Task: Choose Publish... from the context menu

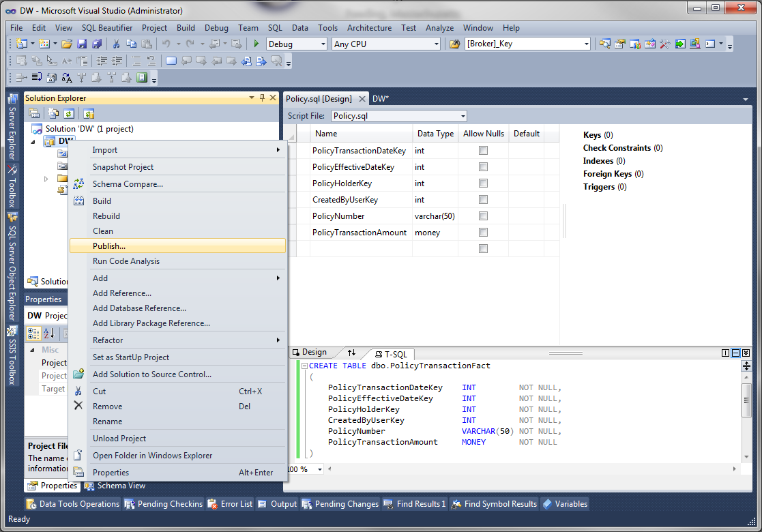Action: pos(109,246)
